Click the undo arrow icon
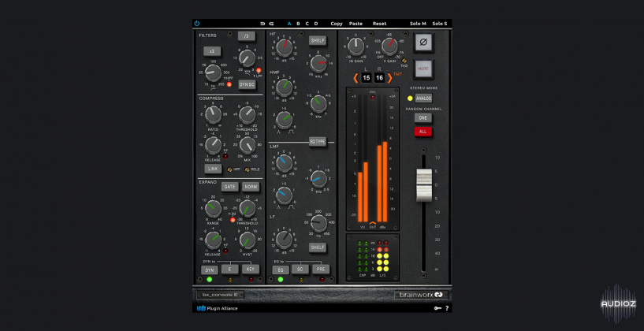Screen dimensions: 644x331 pyautogui.click(x=262, y=24)
